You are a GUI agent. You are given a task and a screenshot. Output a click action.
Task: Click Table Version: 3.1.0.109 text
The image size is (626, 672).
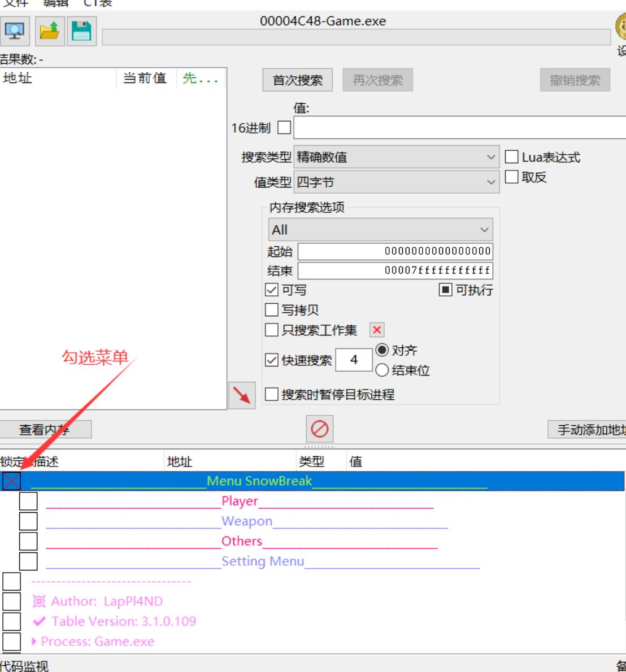click(x=124, y=621)
